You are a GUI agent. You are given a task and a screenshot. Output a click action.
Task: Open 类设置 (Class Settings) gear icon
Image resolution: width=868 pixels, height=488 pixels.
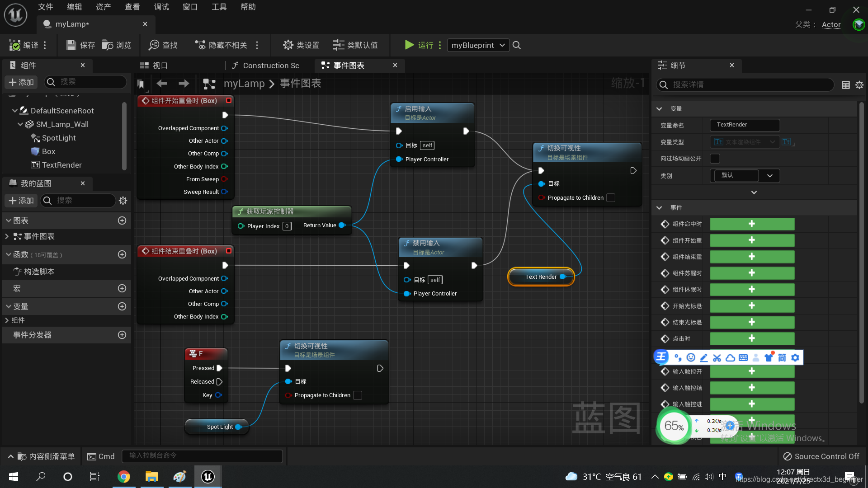pyautogui.click(x=288, y=45)
